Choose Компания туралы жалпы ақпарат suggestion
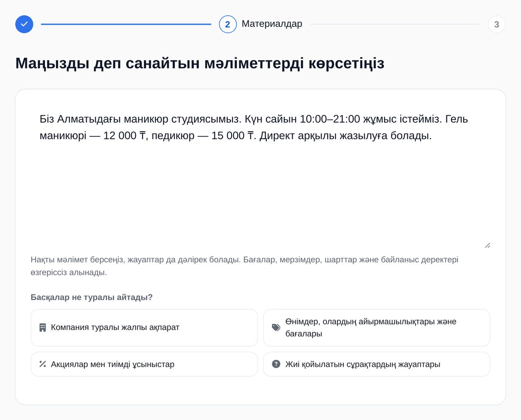This screenshot has height=420, width=521. 144,328
